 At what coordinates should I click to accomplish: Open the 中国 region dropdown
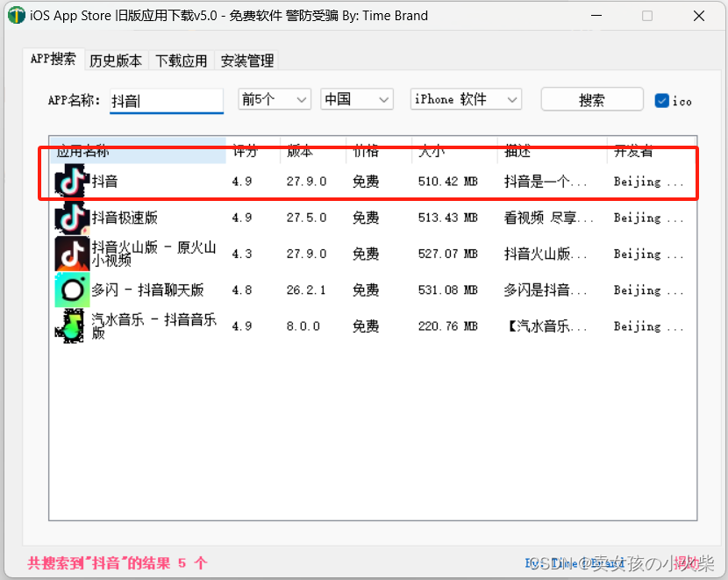click(357, 99)
